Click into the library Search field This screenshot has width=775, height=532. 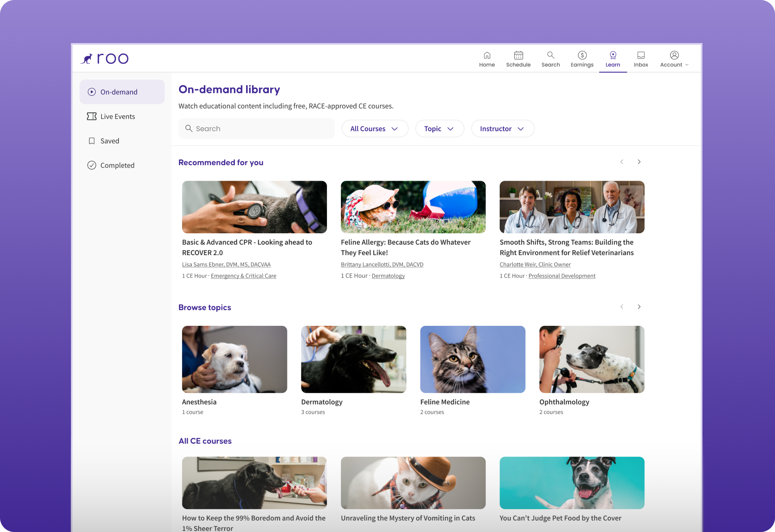(x=257, y=128)
